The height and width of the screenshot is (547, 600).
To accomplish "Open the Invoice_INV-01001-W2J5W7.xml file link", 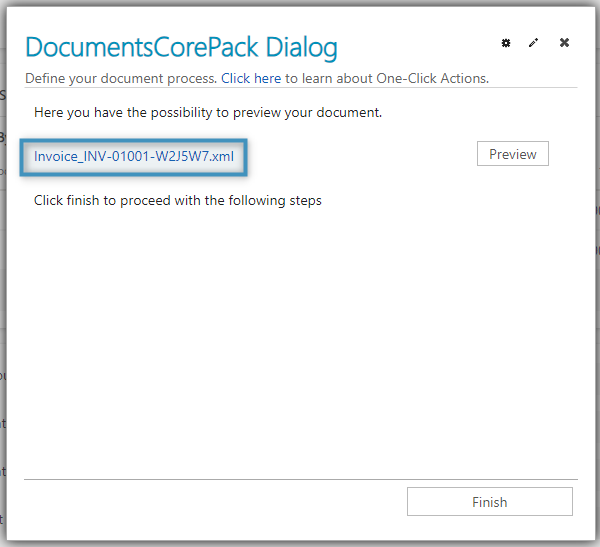I will [x=134, y=156].
